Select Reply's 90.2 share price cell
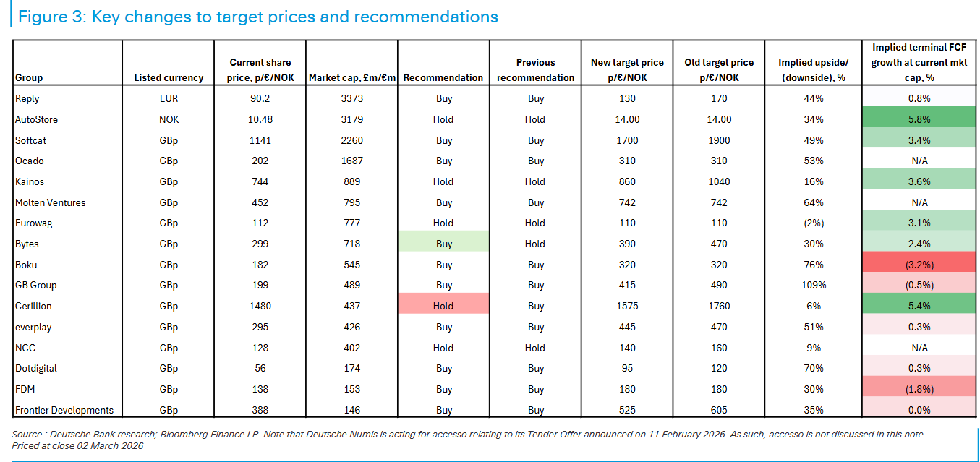The image size is (980, 462). tap(260, 98)
